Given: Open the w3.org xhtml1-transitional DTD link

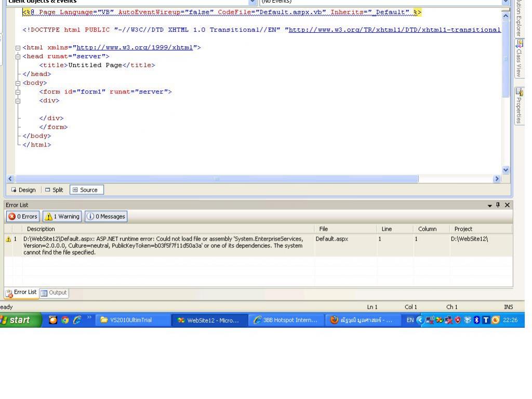Looking at the screenshot, I should tap(395, 30).
